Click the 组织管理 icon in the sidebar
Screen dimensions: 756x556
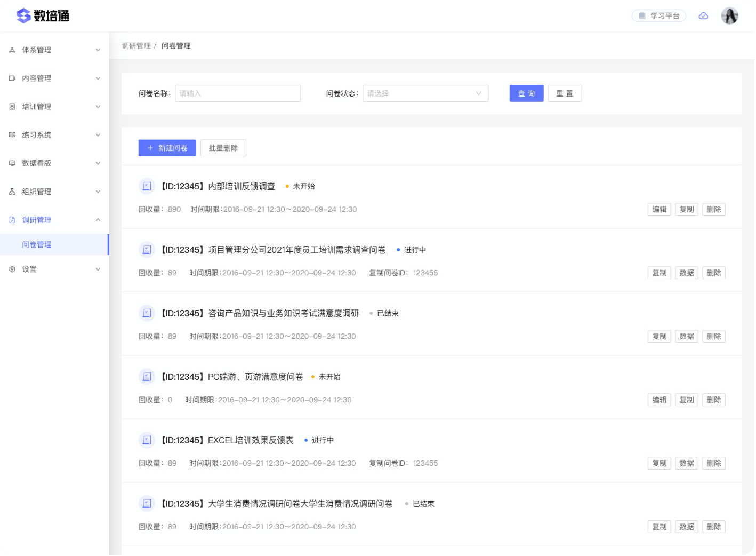[12, 192]
